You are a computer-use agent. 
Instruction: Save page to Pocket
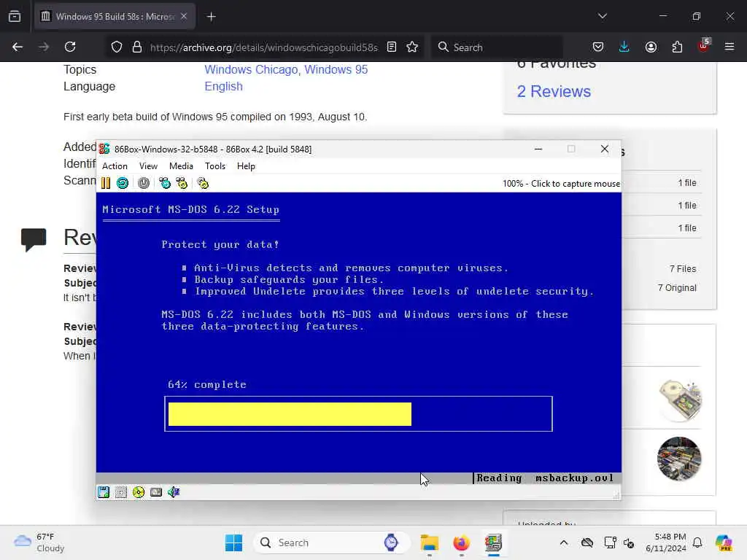point(598,47)
